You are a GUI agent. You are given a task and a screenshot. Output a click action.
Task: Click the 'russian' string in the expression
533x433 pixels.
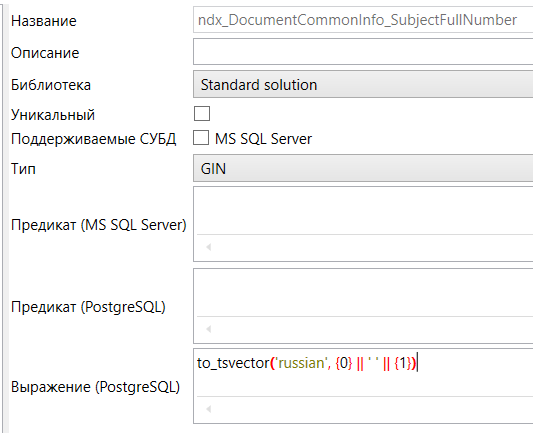[x=301, y=363]
